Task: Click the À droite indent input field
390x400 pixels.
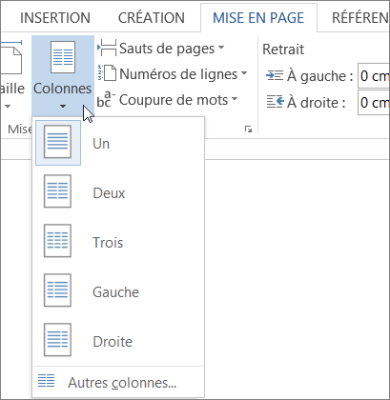Action: click(374, 102)
